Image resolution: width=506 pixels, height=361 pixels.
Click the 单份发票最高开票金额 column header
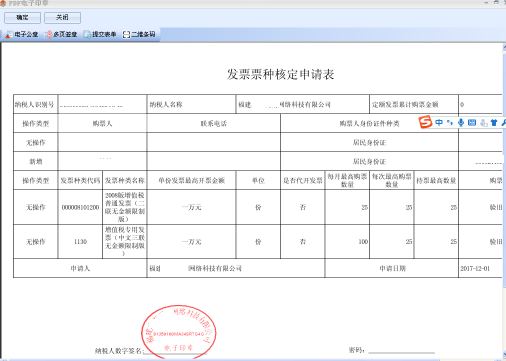click(x=191, y=180)
